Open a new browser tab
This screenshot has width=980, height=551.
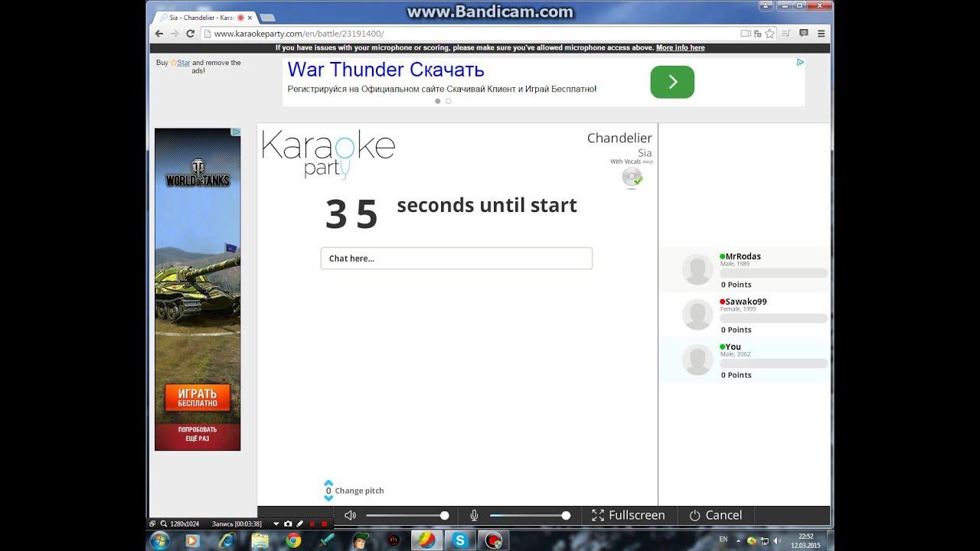267,17
